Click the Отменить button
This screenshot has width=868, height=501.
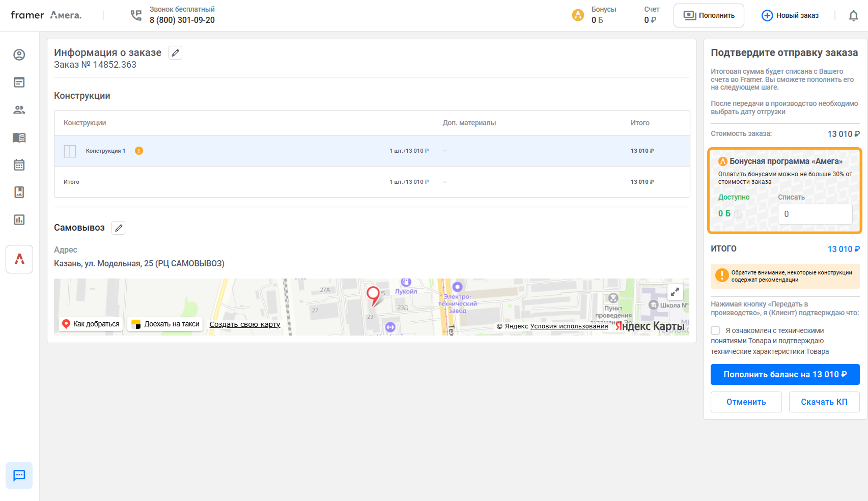coord(746,402)
